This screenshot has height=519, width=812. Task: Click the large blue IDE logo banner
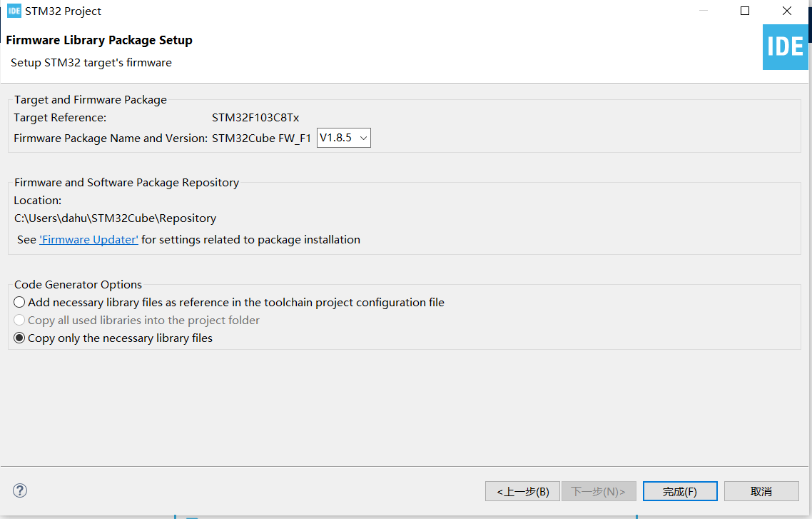point(785,47)
